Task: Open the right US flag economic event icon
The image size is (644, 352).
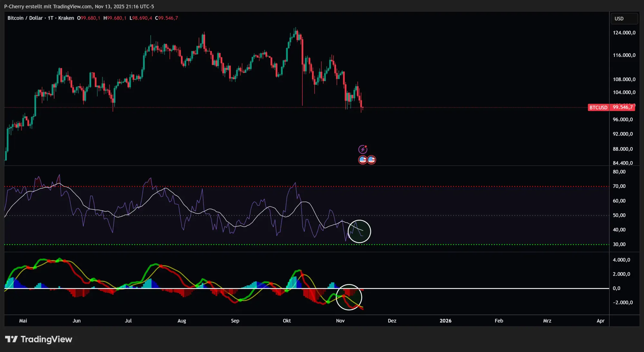Action: (371, 159)
